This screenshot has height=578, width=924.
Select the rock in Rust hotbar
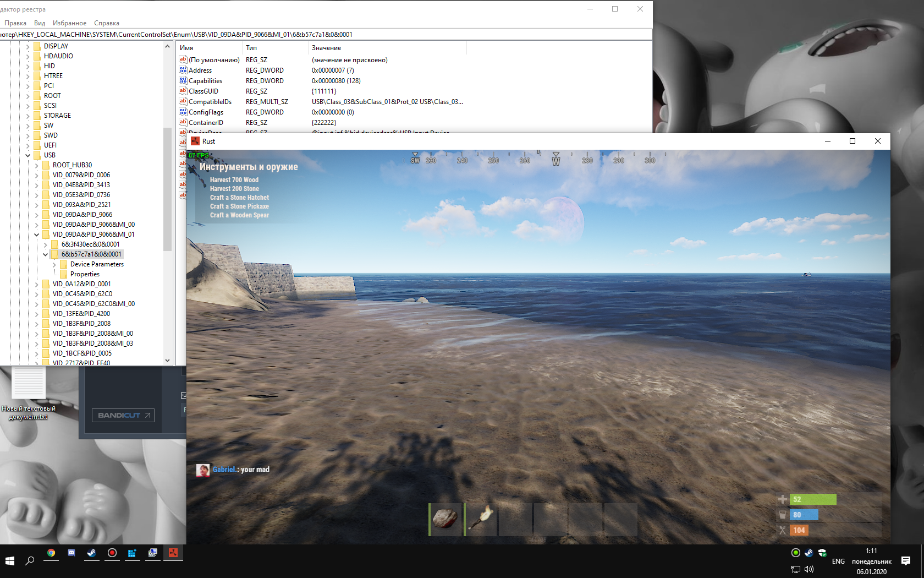[446, 519]
